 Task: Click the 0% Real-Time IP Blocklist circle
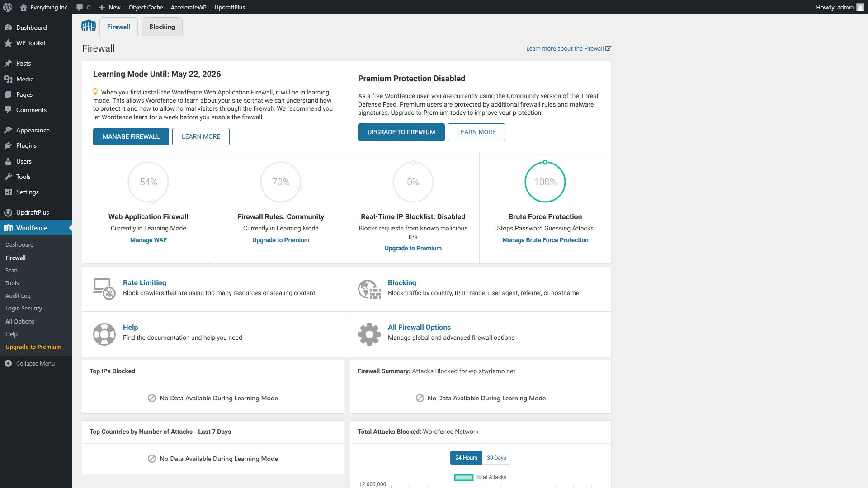point(413,182)
